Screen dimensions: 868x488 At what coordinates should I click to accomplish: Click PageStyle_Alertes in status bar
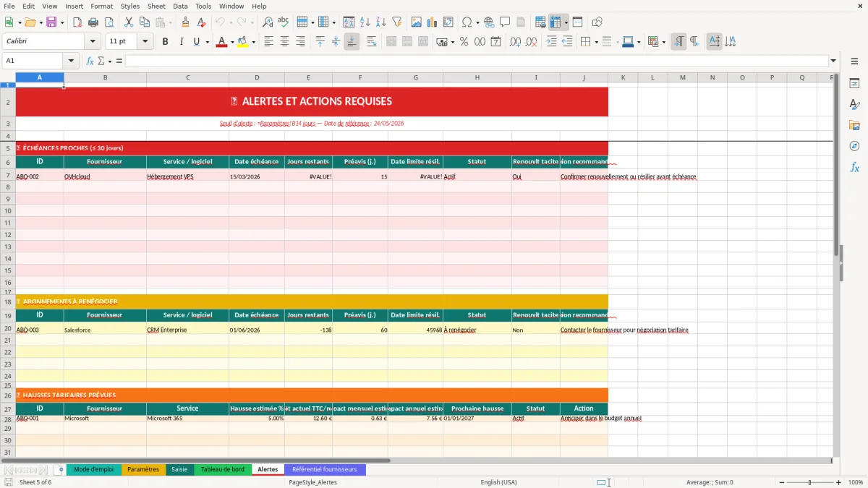point(312,482)
